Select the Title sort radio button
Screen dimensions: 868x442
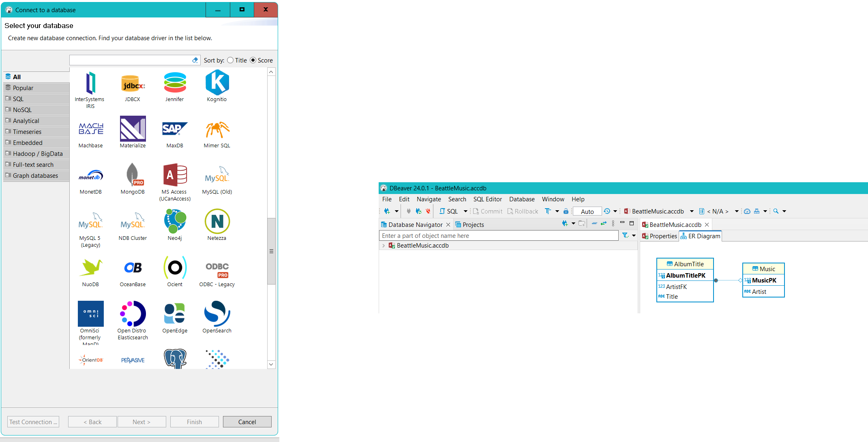click(230, 60)
